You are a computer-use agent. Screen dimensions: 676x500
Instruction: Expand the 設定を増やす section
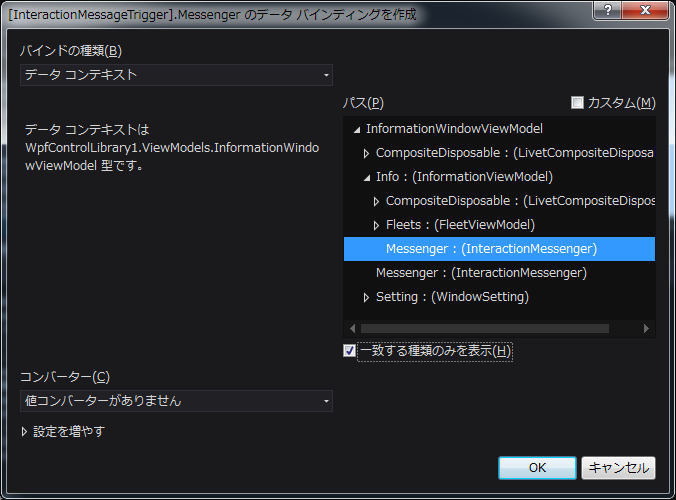(63, 431)
